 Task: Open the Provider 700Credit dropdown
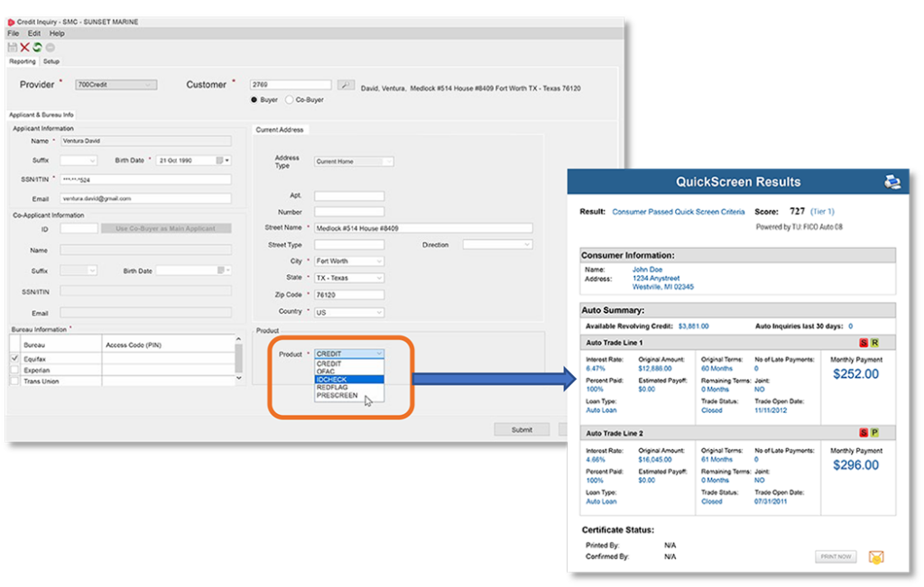pos(115,85)
